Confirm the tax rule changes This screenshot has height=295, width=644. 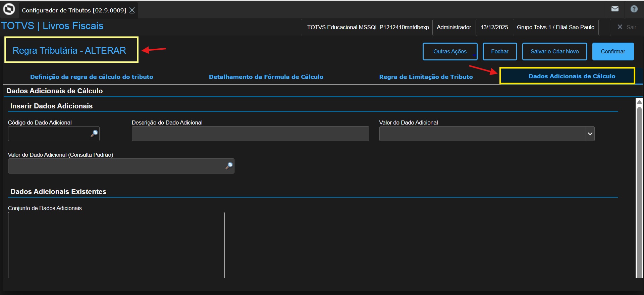(x=613, y=51)
